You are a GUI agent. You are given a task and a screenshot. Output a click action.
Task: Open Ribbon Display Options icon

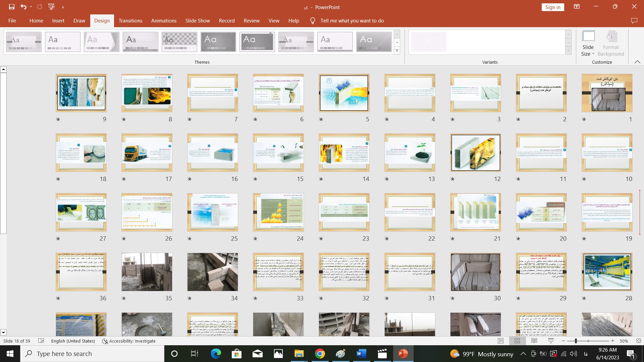[577, 7]
